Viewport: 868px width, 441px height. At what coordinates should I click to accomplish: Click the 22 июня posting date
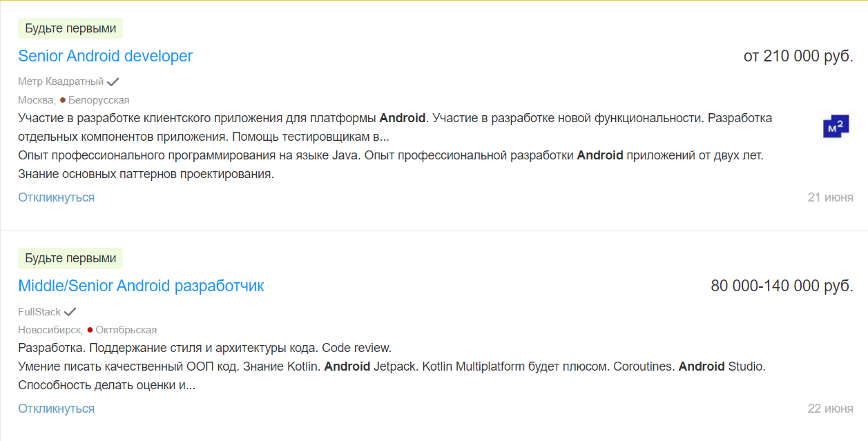coord(831,409)
